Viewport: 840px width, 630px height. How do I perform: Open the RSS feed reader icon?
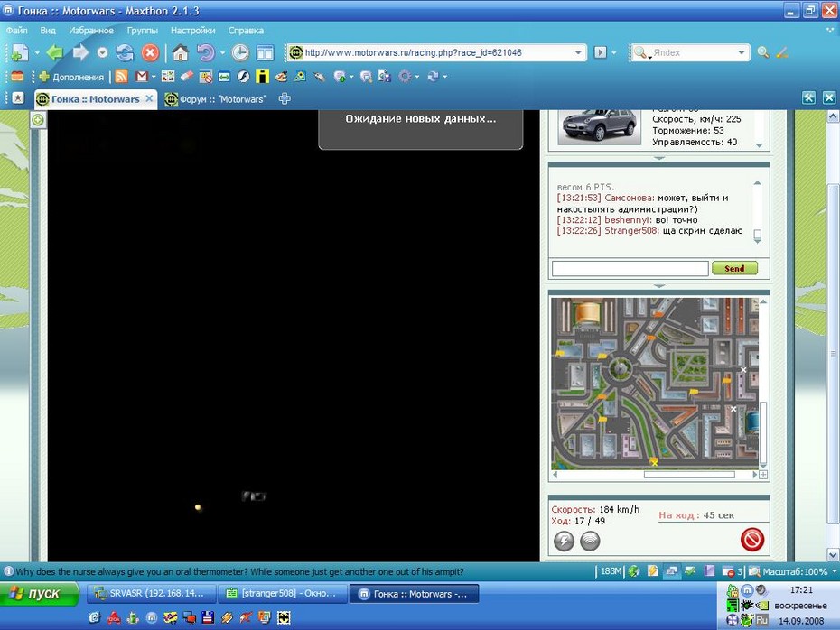(122, 77)
